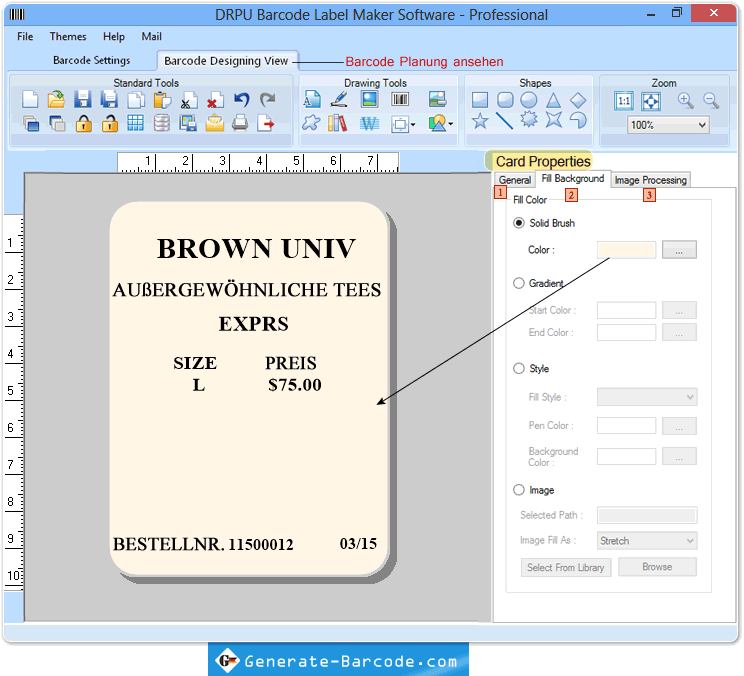
Task: Select the ellipse shape tool
Action: [529, 100]
